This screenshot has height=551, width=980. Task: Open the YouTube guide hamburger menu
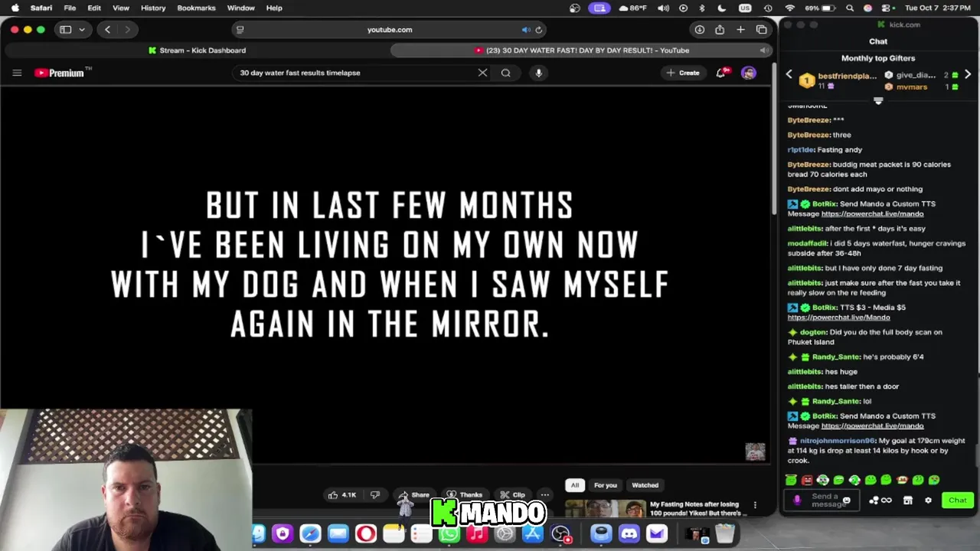17,73
